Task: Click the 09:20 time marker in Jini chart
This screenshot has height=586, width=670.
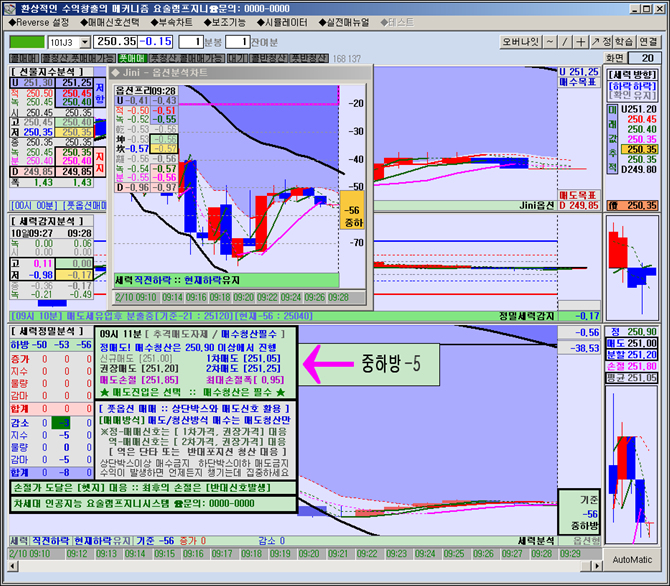Action: [244, 297]
